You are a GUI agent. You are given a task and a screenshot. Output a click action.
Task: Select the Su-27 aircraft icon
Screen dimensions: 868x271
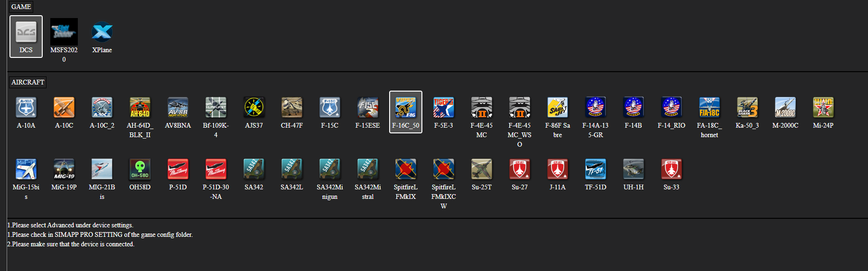[x=520, y=169]
